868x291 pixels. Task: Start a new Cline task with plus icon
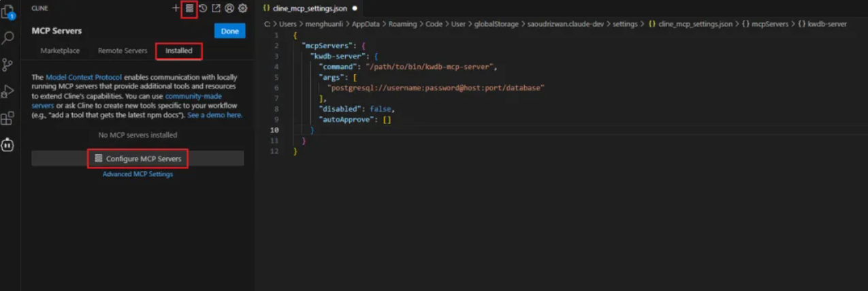pos(176,8)
